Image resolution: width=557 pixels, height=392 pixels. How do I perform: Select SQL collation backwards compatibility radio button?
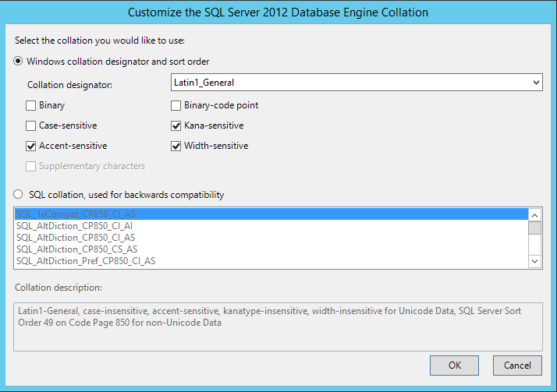coord(18,194)
